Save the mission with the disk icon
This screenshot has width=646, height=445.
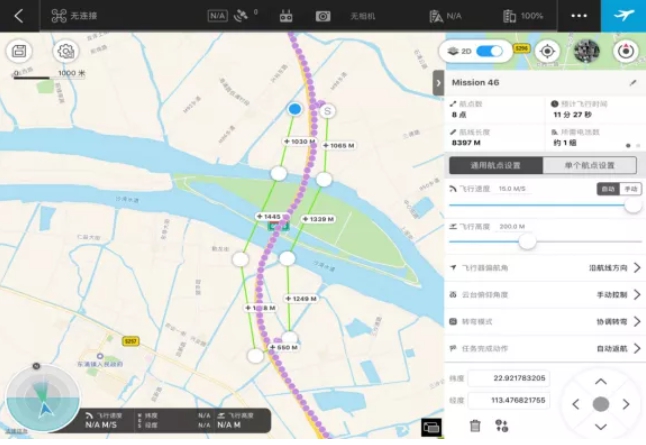click(20, 51)
